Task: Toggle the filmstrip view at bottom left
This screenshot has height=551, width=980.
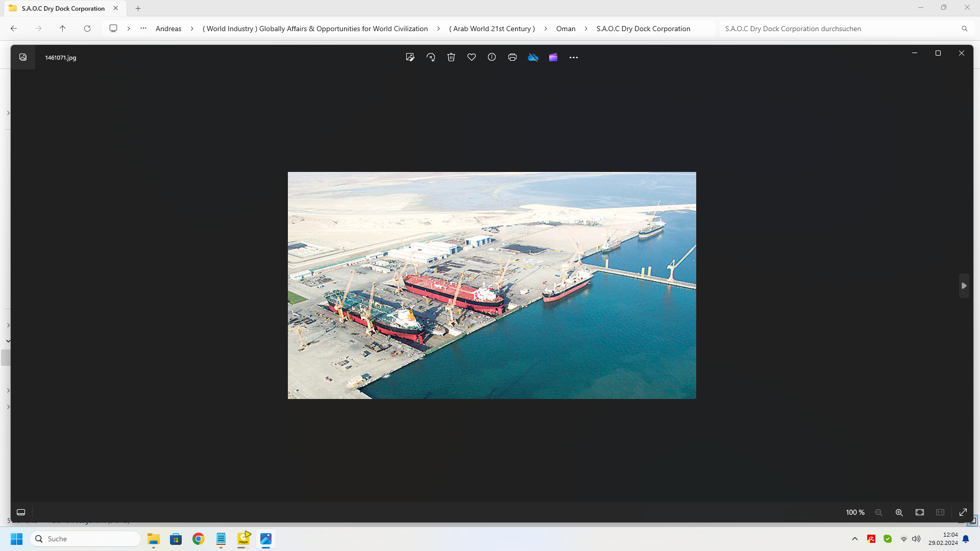Action: point(21,512)
